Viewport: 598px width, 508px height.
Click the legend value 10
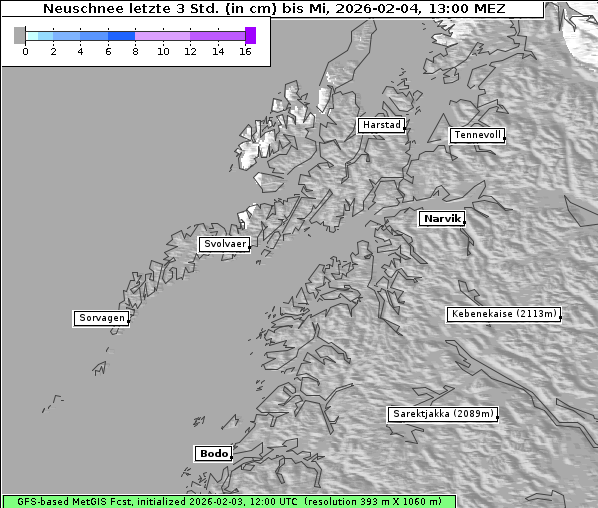click(x=163, y=51)
